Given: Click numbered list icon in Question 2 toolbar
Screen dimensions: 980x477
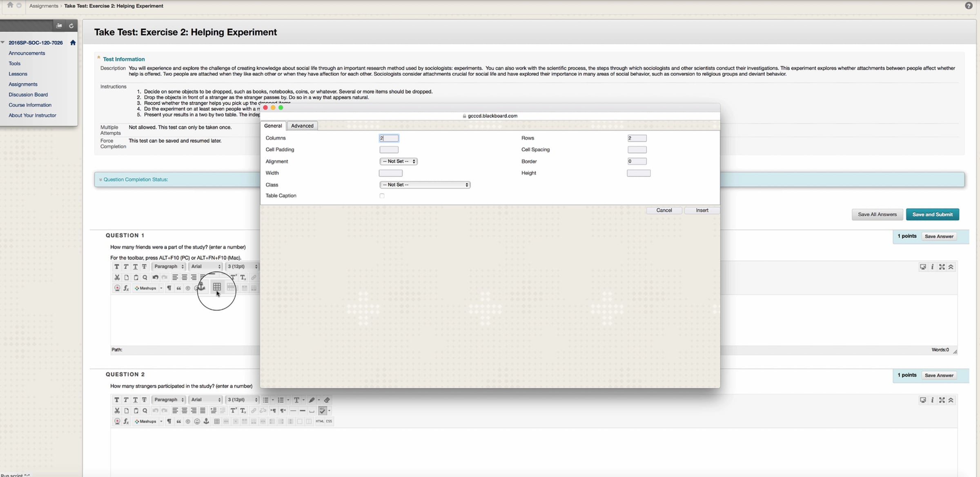Looking at the screenshot, I should coord(281,400).
